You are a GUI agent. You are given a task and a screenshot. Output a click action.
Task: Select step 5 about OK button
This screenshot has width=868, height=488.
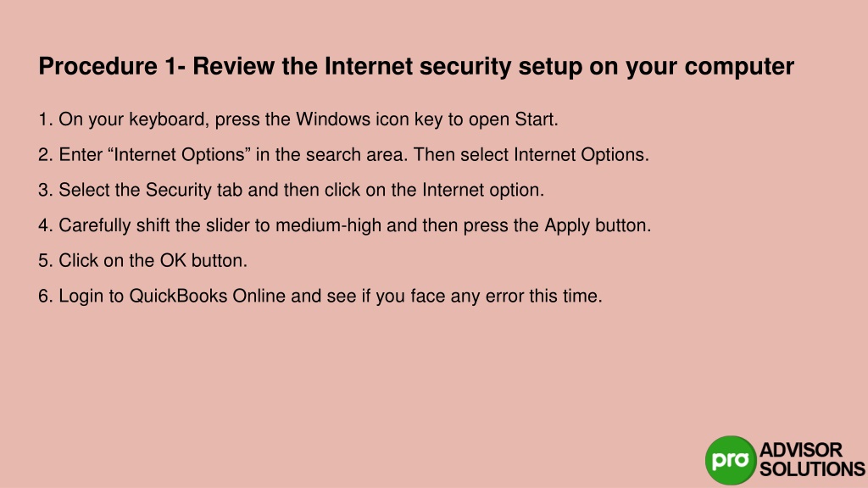coord(142,261)
